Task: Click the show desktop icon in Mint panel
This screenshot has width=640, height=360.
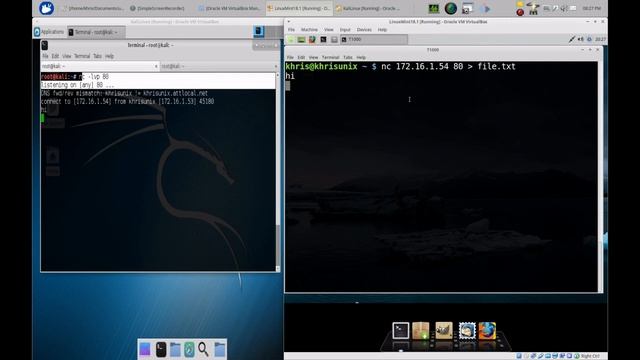Action: point(301,40)
